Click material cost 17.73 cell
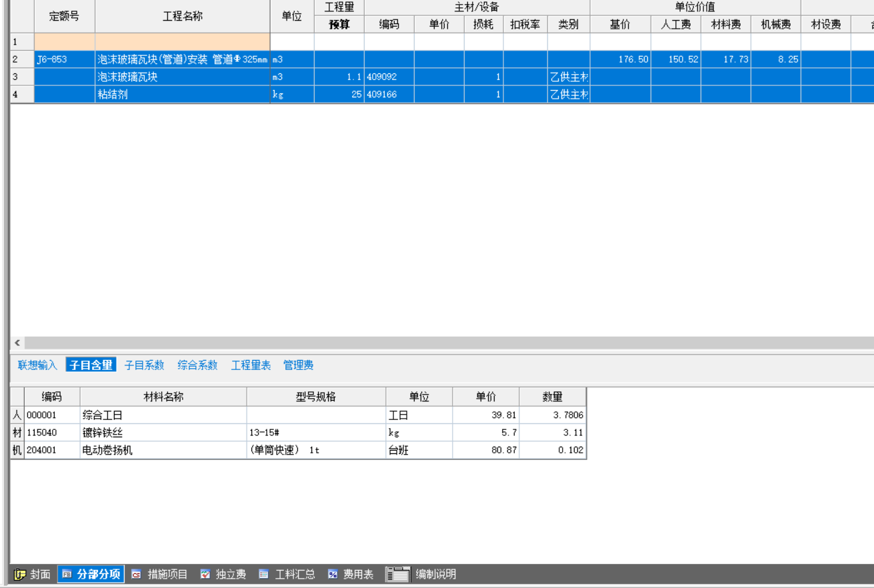Image resolution: width=874 pixels, height=588 pixels. 726,59
